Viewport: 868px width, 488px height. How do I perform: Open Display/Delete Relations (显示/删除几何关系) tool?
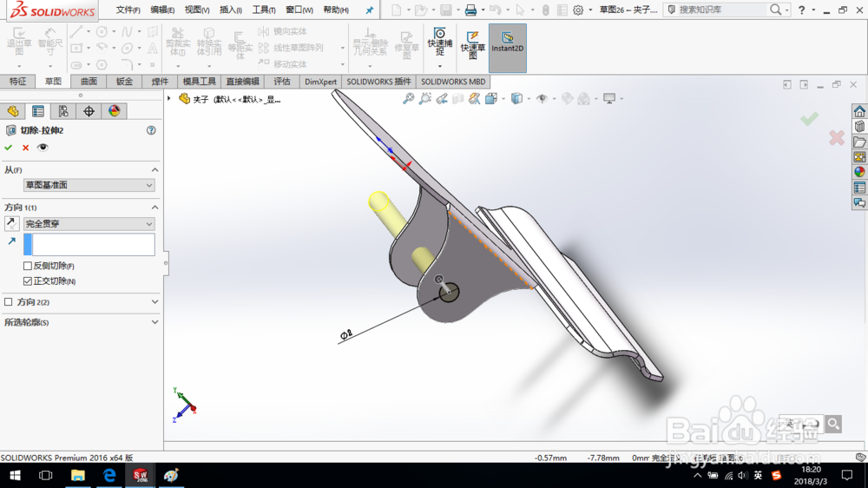click(x=370, y=42)
